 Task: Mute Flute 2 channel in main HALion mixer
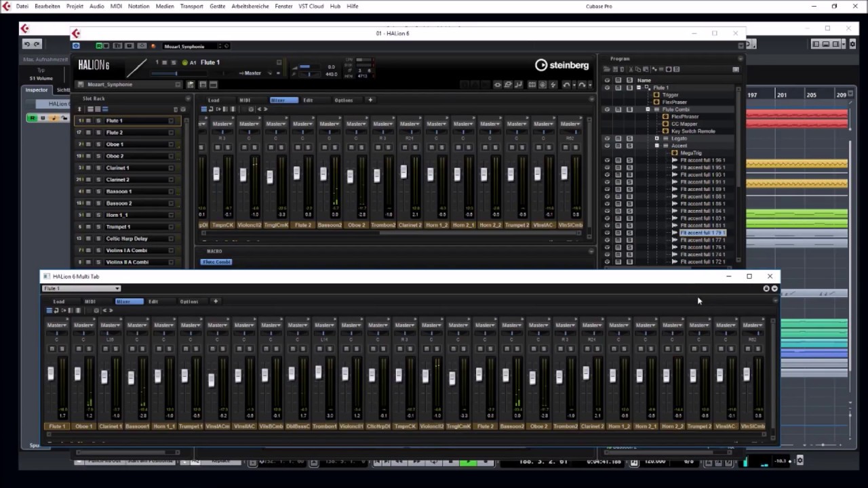[298, 147]
